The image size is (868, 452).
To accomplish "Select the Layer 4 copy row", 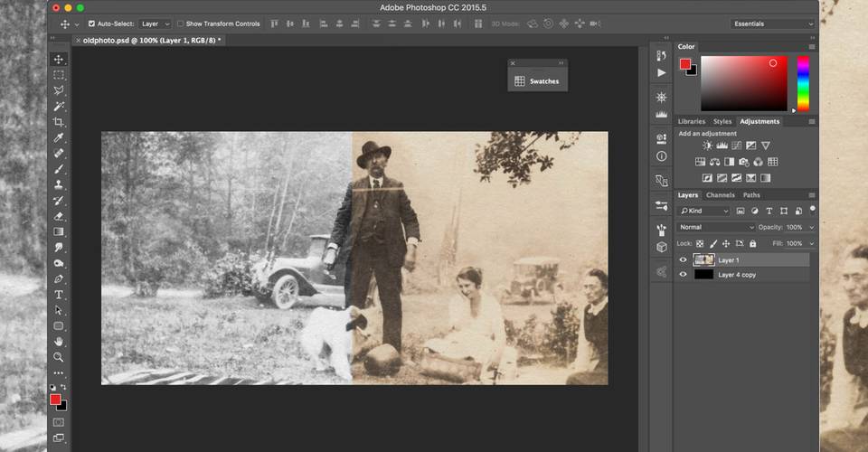I will click(x=742, y=275).
